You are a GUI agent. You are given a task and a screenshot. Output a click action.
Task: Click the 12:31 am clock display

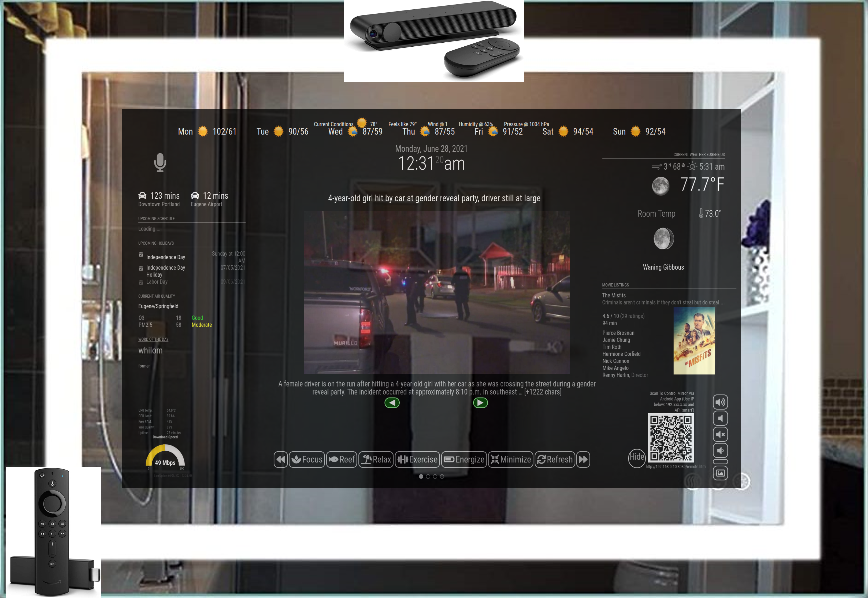pos(431,164)
